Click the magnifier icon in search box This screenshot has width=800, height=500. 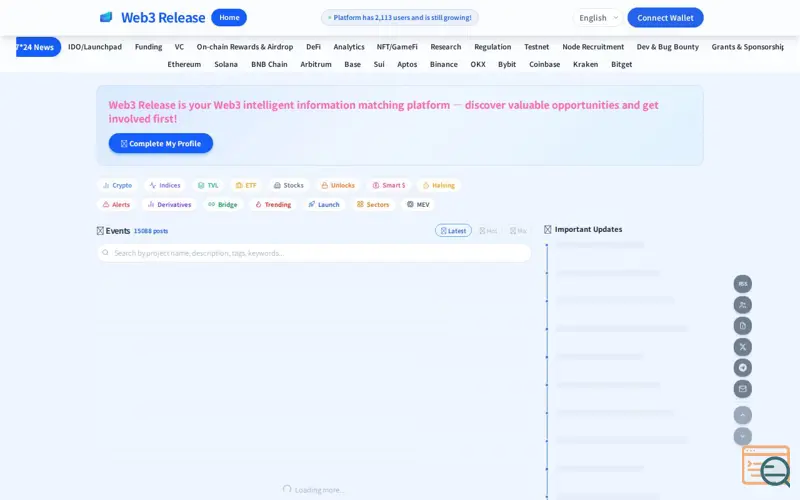[105, 253]
